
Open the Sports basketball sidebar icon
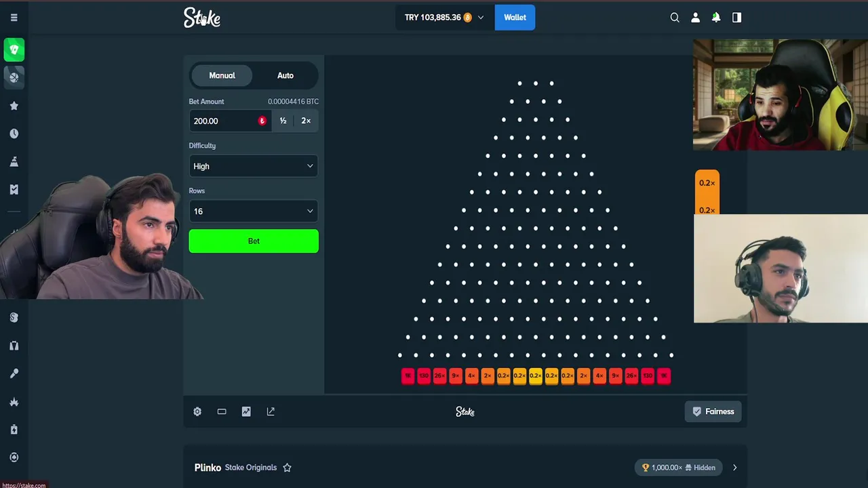click(14, 77)
